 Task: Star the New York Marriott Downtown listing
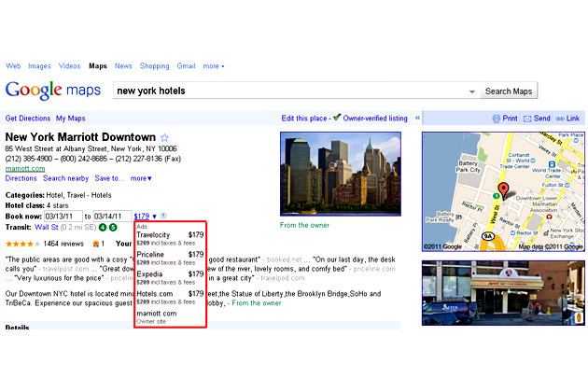tap(164, 138)
